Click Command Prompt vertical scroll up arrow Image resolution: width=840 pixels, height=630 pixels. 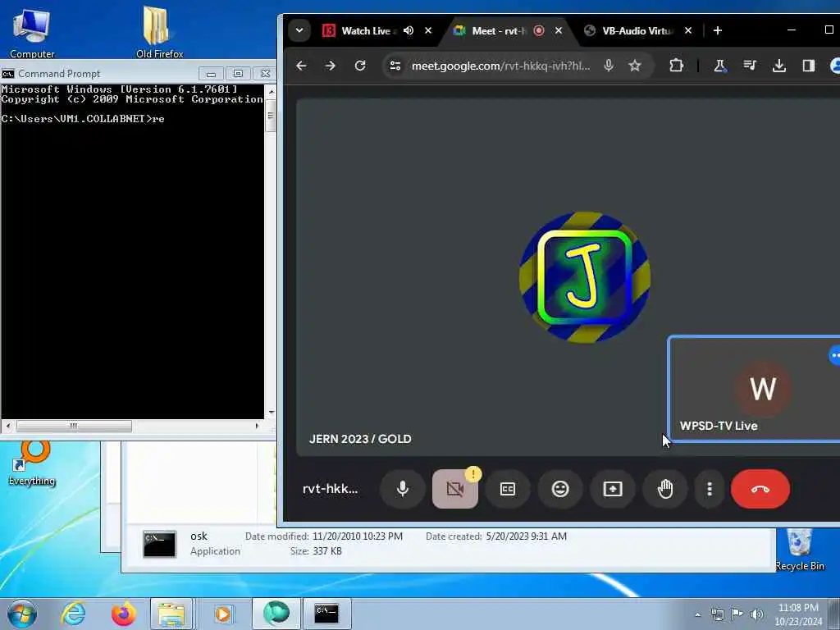[271, 91]
